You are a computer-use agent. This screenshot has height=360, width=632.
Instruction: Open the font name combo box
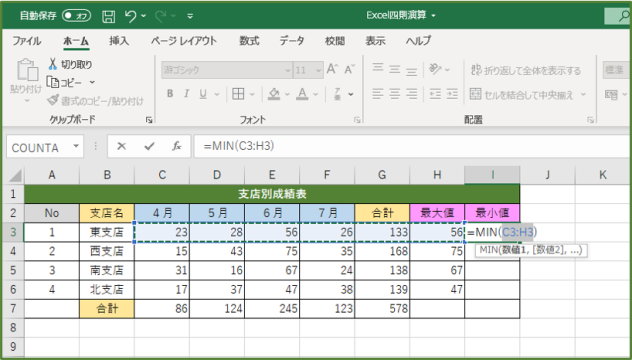[227, 70]
